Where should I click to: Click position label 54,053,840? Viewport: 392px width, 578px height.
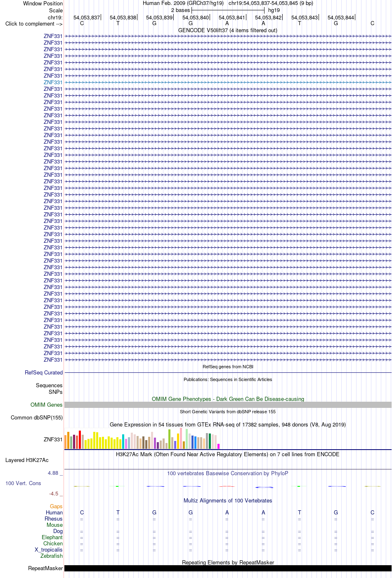pos(196,17)
